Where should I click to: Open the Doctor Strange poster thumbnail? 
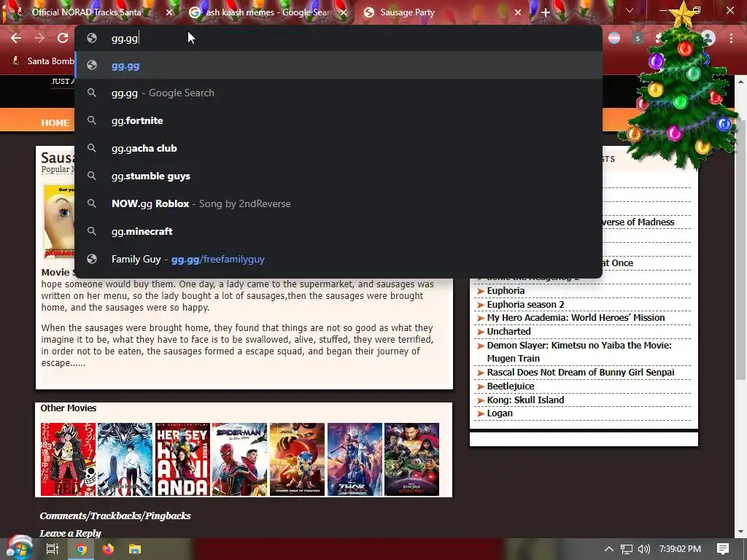click(411, 459)
